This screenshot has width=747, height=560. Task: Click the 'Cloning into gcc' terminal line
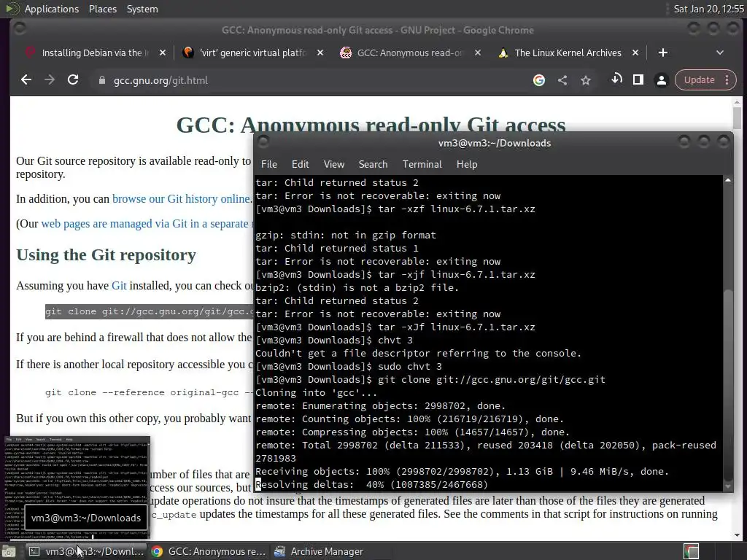317,393
